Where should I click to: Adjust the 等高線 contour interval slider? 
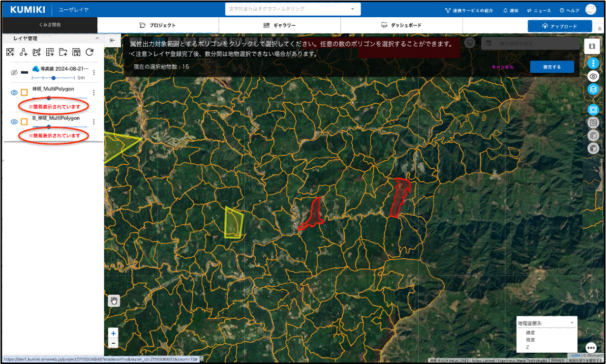(53, 78)
